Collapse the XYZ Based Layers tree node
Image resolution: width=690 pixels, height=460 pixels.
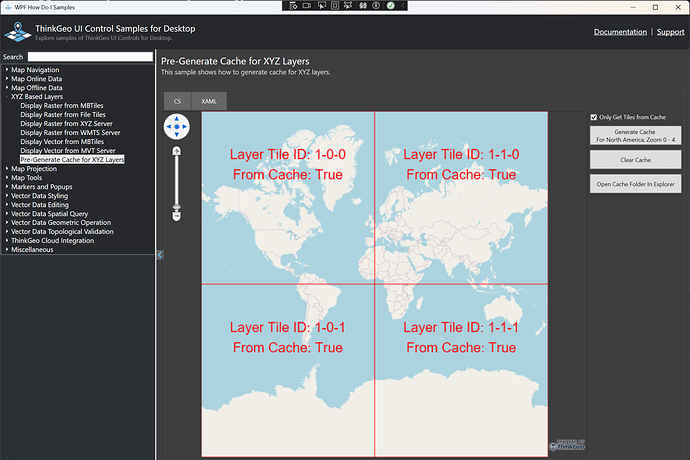tap(7, 96)
